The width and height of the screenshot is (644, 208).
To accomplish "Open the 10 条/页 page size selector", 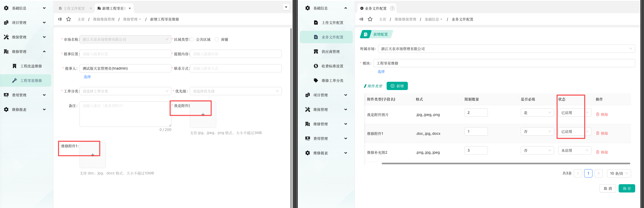I will pyautogui.click(x=619, y=173).
